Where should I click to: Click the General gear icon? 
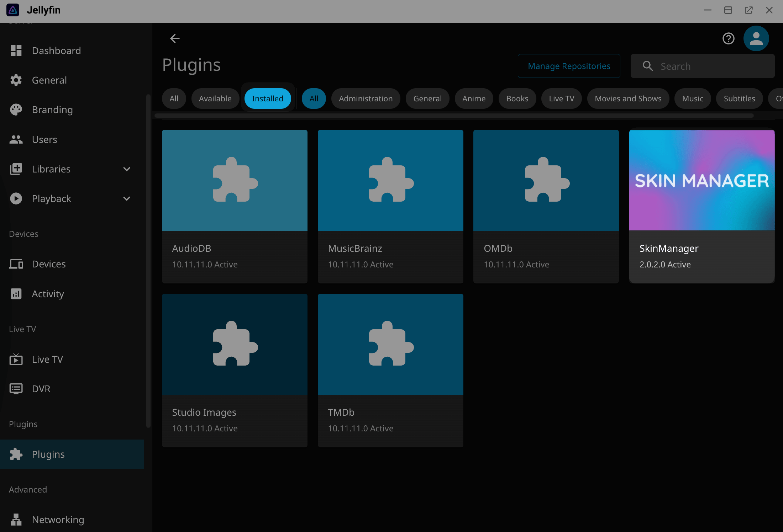coord(16,80)
